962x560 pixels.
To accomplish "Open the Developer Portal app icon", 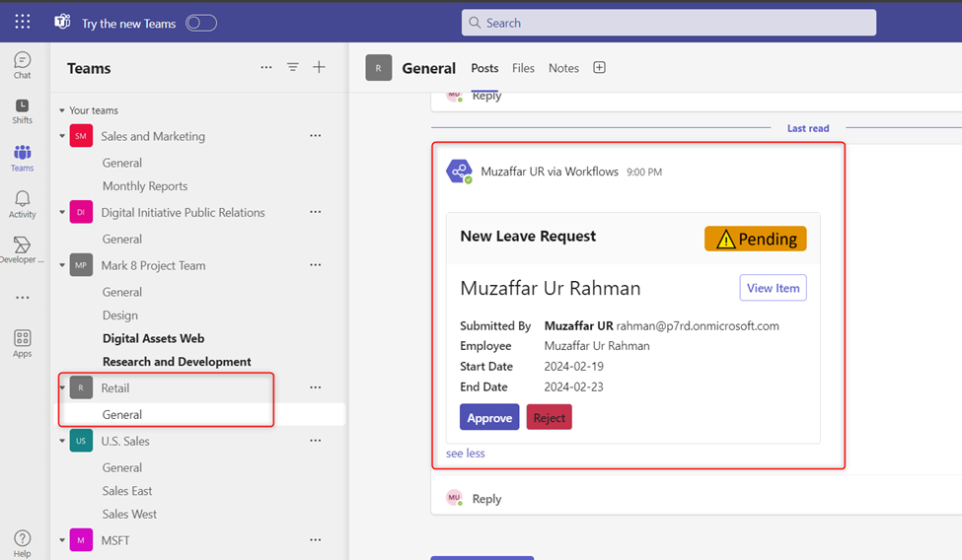I will (22, 249).
